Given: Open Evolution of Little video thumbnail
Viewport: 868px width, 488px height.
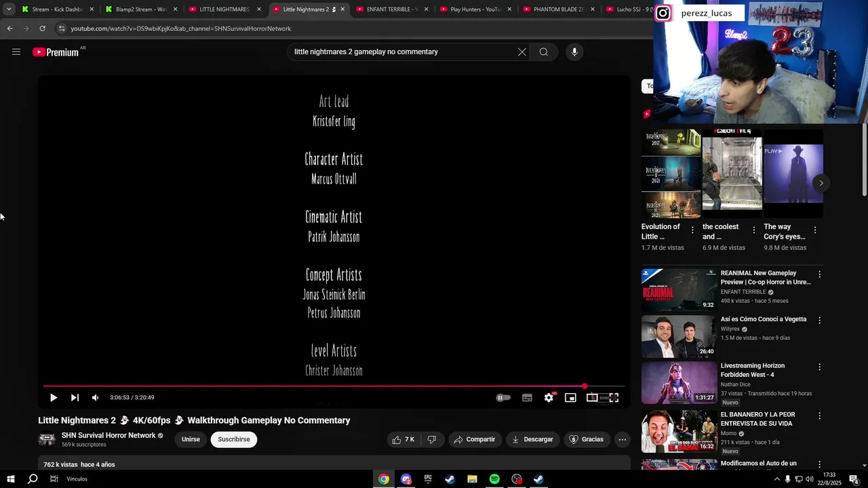Looking at the screenshot, I should 671,174.
